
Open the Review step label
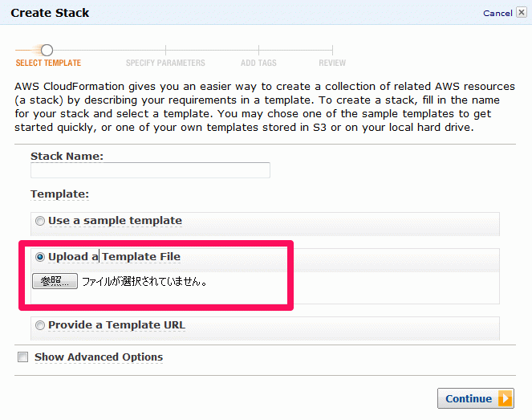332,63
